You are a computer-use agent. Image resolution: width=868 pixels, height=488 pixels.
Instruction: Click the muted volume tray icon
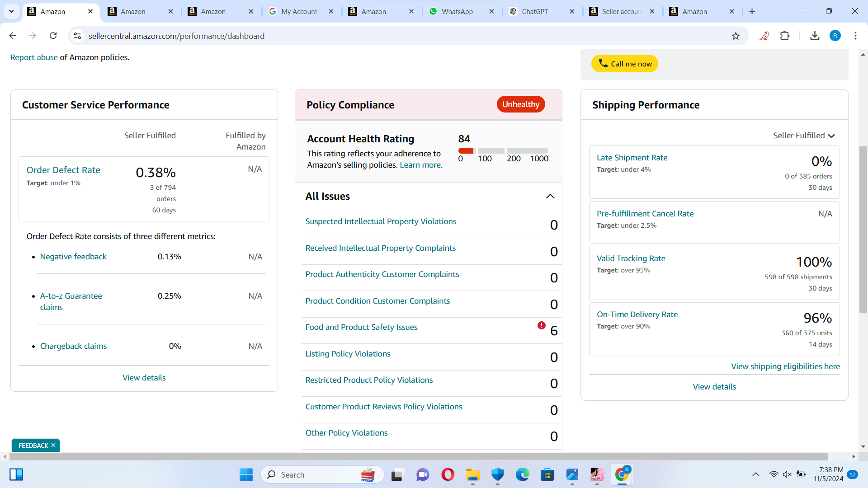click(x=787, y=474)
